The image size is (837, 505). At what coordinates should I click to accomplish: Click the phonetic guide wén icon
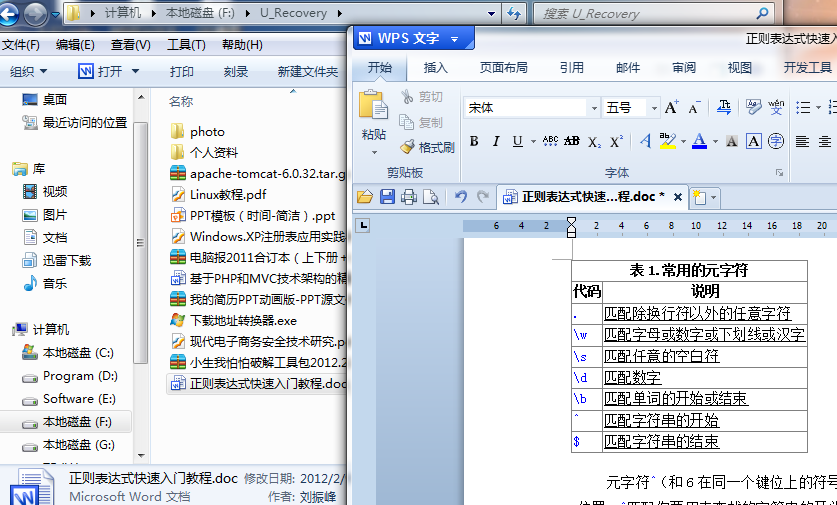point(776,107)
